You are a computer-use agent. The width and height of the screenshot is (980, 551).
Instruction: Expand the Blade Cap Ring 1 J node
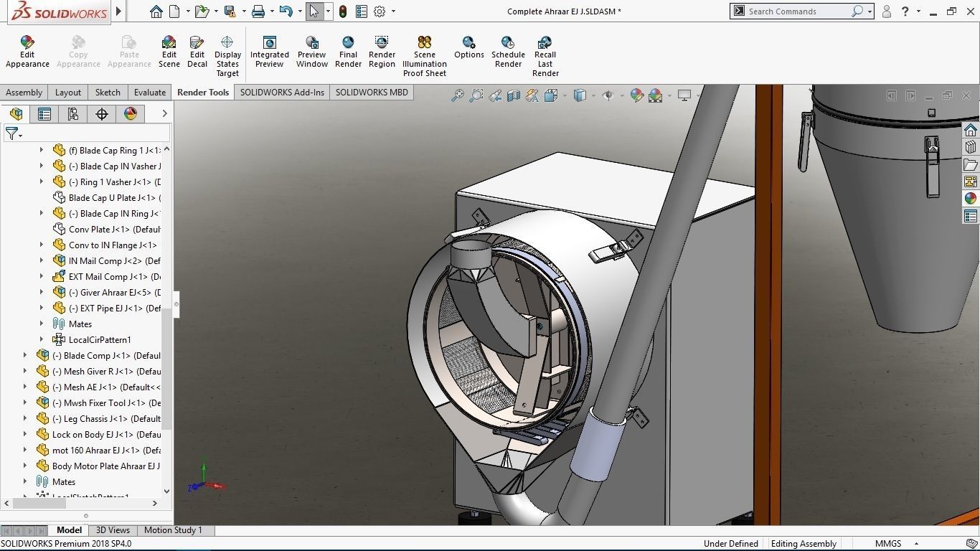[x=41, y=151]
